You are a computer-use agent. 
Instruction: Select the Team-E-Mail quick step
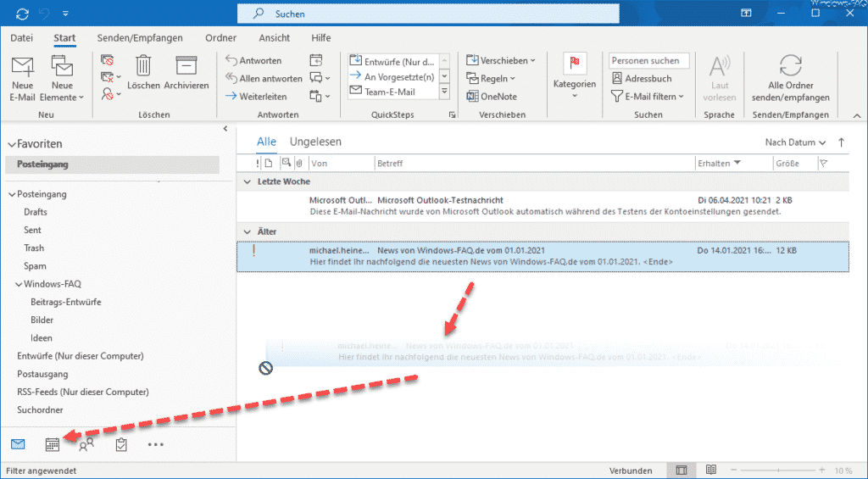coord(392,92)
